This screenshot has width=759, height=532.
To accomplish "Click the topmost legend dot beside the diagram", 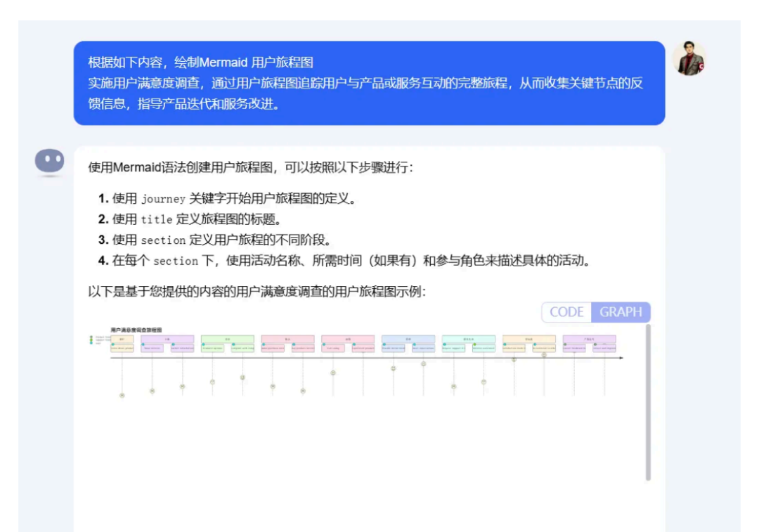I will coord(91,337).
